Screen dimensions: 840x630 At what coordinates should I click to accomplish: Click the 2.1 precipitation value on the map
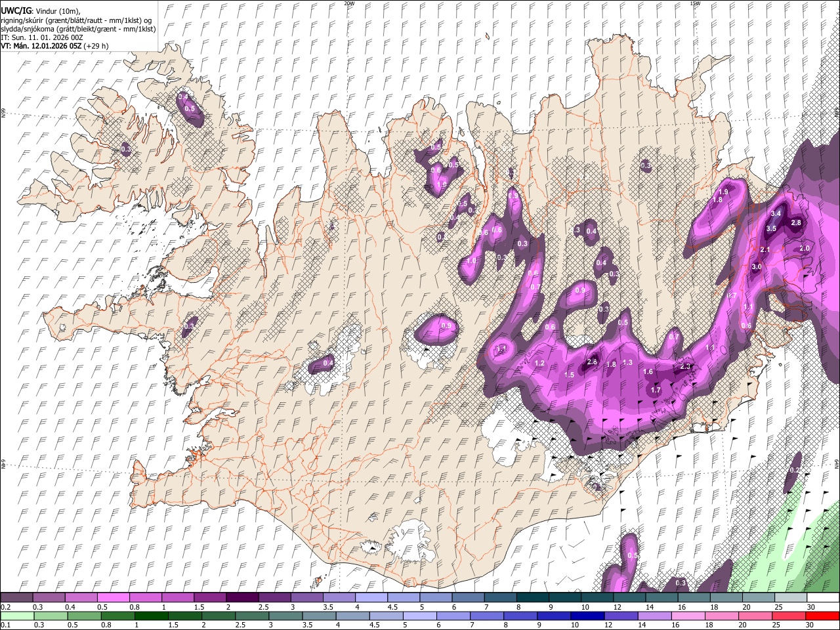[x=765, y=250]
